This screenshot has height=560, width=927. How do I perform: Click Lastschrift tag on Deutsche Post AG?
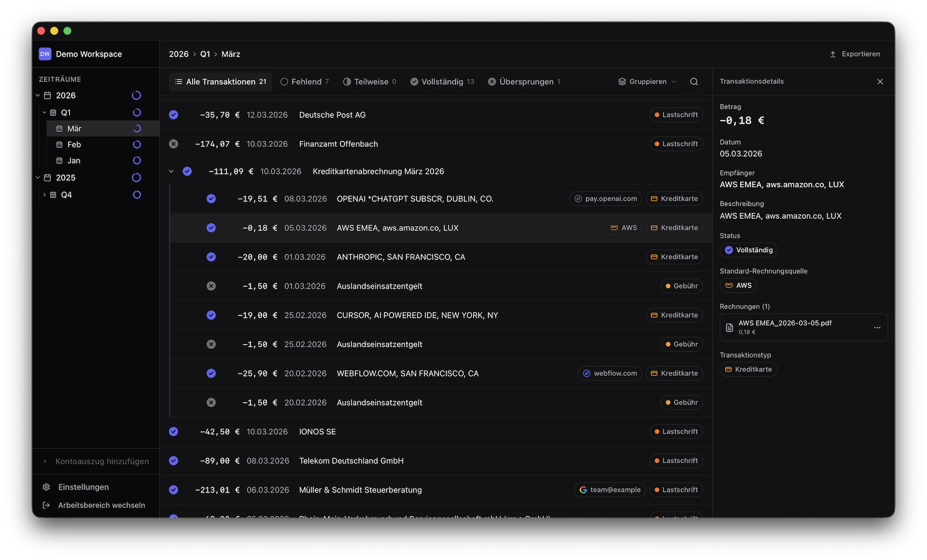[x=676, y=115]
